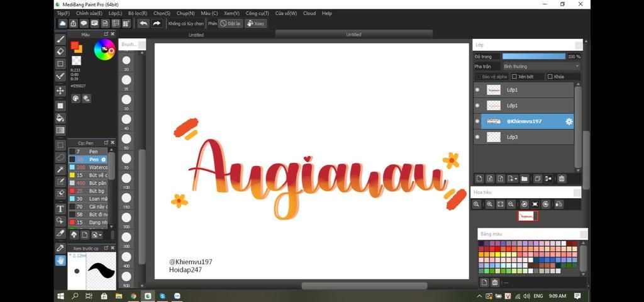644x302 pixels.
Task: Create a new layer in Layers panel
Action: click(479, 179)
